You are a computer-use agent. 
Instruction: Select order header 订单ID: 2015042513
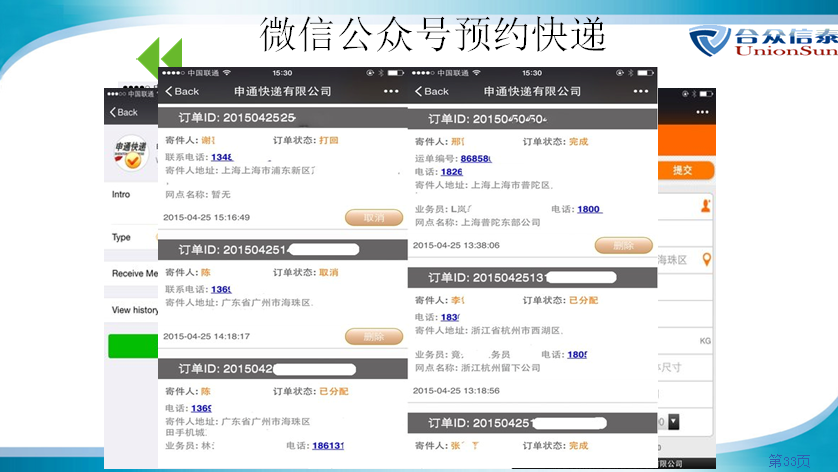532,277
